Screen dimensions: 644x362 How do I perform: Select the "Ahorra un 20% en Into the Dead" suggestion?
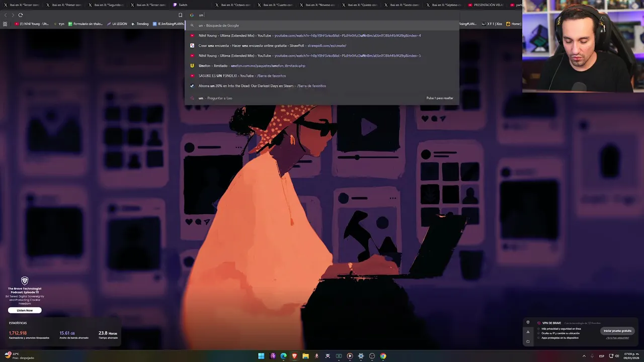(x=322, y=85)
